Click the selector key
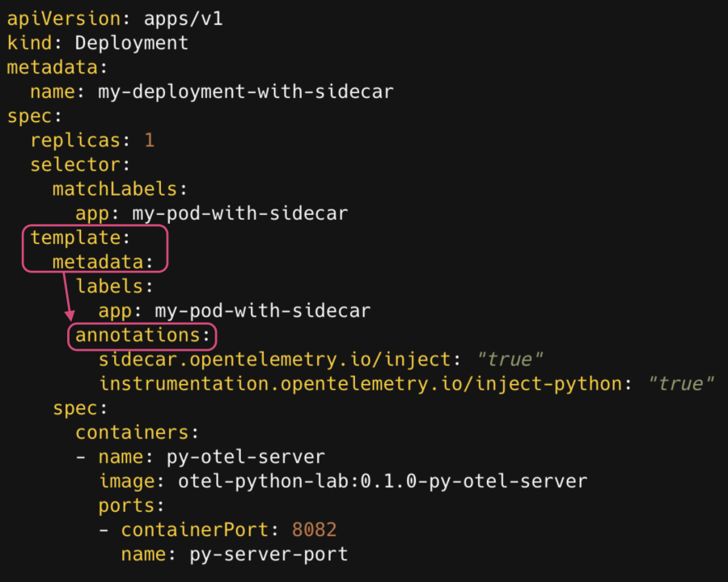 [x=75, y=165]
